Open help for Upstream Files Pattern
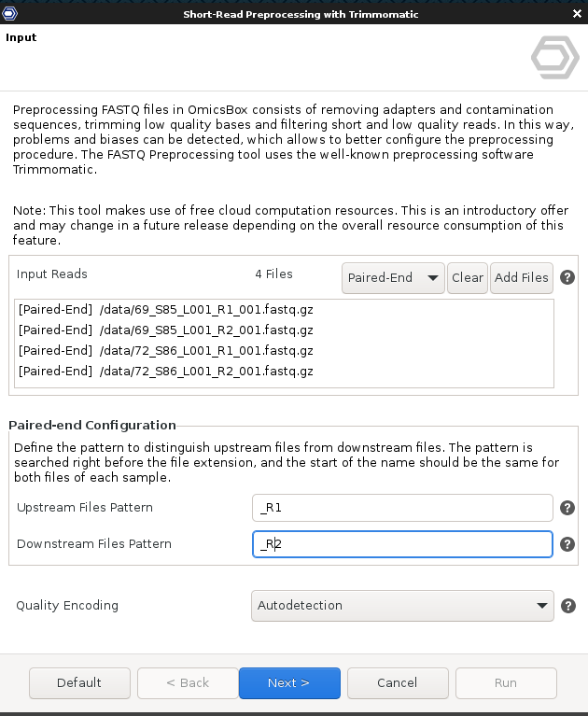 [567, 508]
